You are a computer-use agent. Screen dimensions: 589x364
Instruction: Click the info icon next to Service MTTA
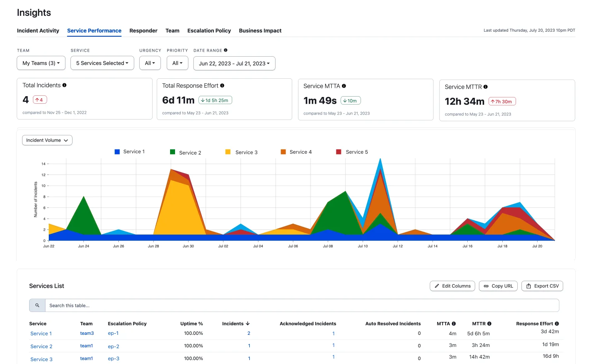tap(343, 86)
